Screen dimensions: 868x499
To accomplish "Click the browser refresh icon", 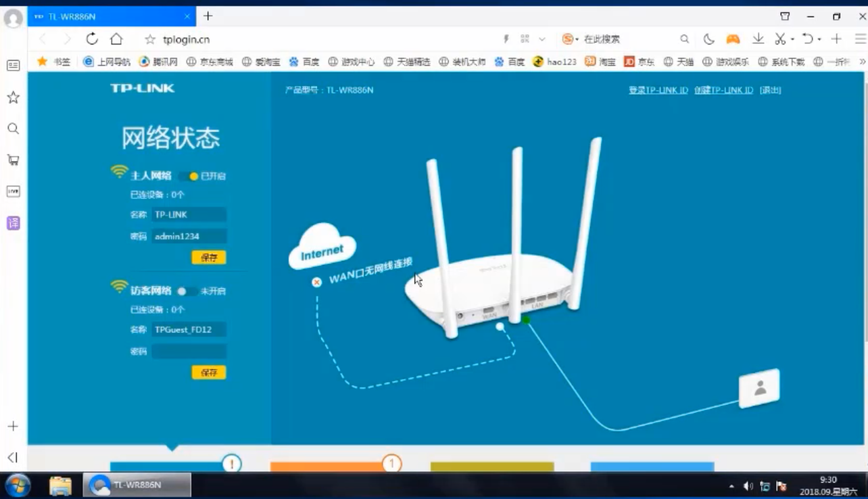I will [92, 39].
